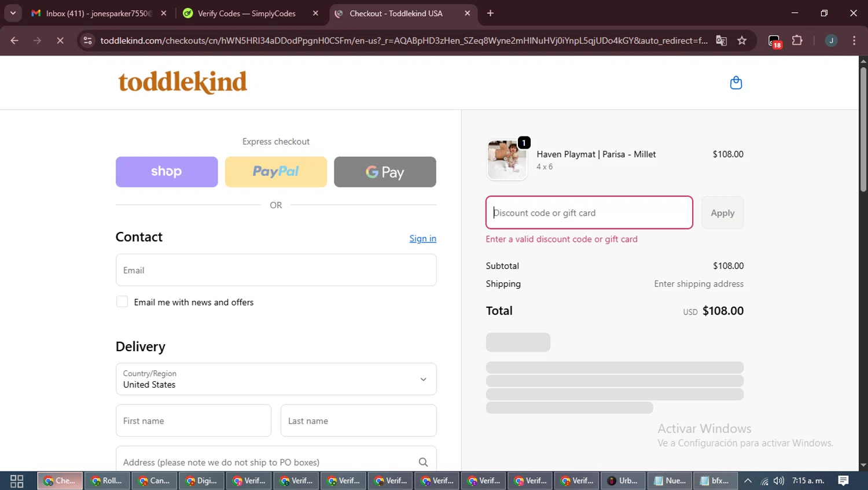Bookmark this page with the star icon

click(x=742, y=40)
